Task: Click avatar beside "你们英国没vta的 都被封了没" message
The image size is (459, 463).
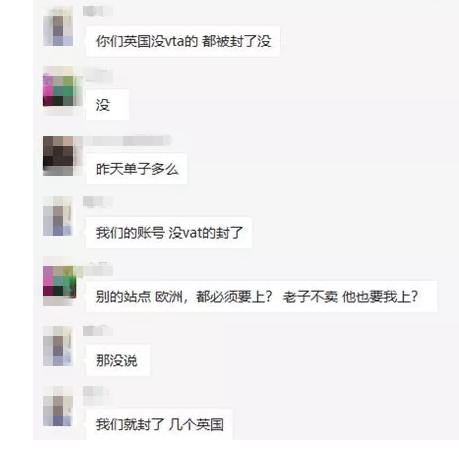Action: (x=58, y=26)
